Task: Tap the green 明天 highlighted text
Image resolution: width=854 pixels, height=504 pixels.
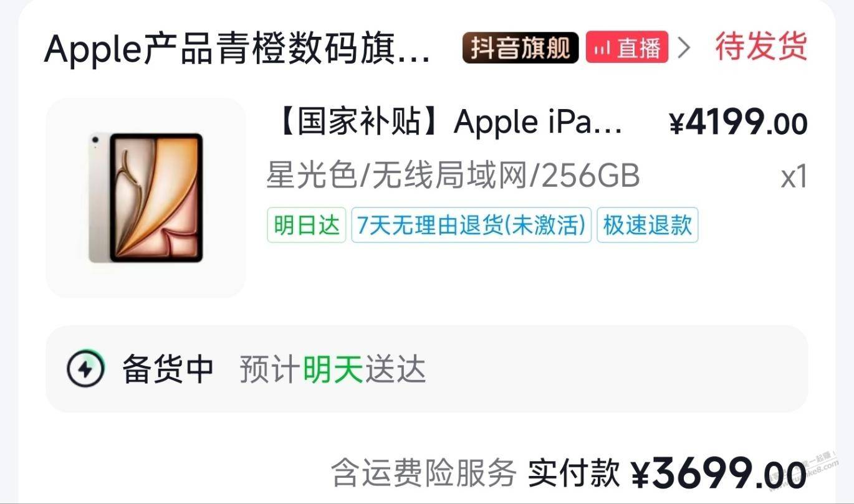Action: (333, 369)
